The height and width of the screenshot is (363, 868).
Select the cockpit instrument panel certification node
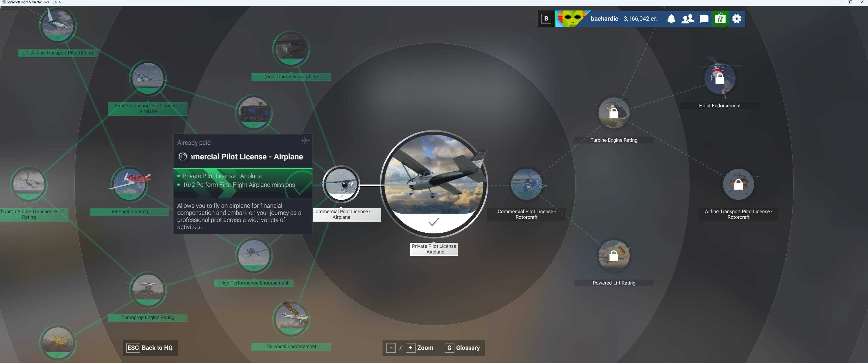tap(254, 113)
